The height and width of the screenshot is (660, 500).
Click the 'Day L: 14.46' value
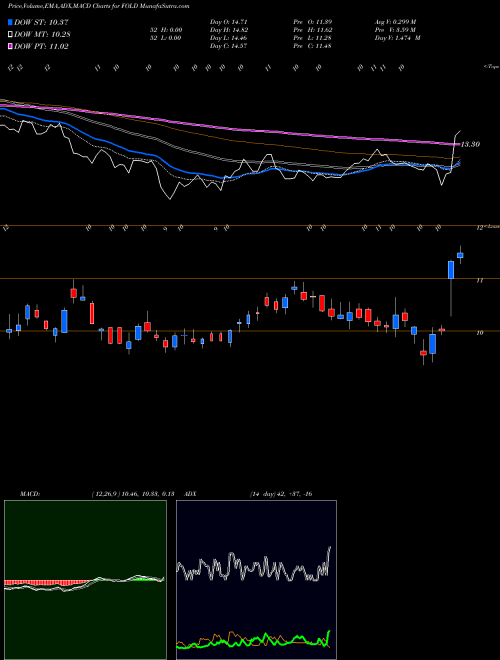(x=229, y=38)
